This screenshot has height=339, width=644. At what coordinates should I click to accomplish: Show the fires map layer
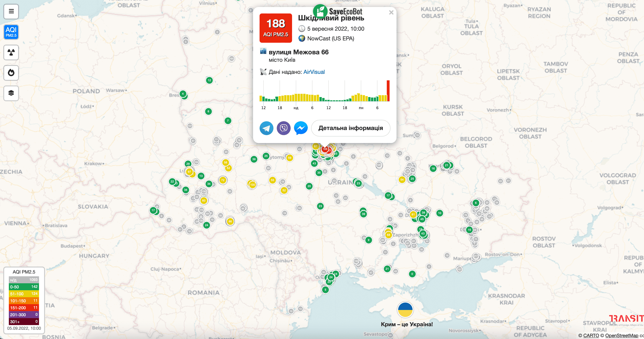(x=11, y=73)
